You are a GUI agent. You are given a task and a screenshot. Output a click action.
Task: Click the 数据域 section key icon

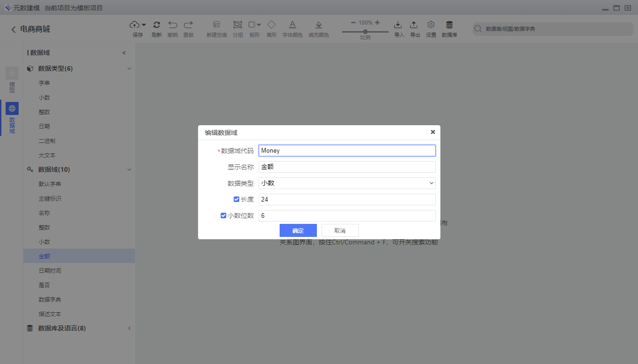pyautogui.click(x=30, y=170)
